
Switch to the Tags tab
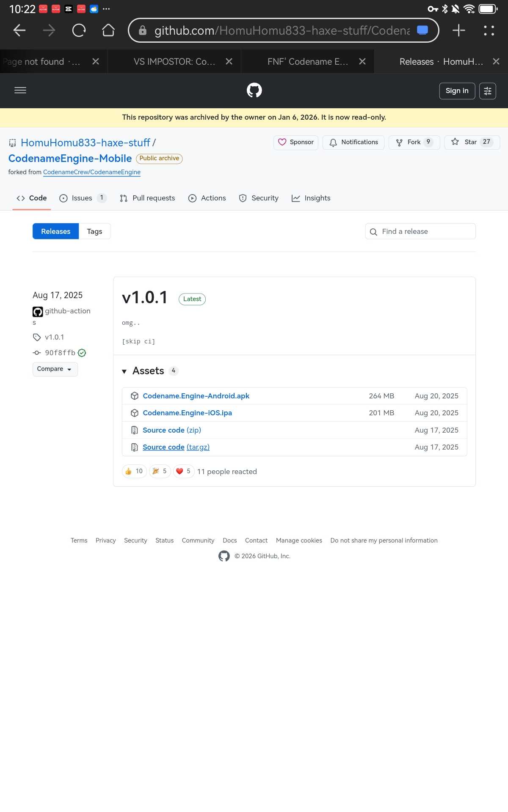pyautogui.click(x=94, y=231)
